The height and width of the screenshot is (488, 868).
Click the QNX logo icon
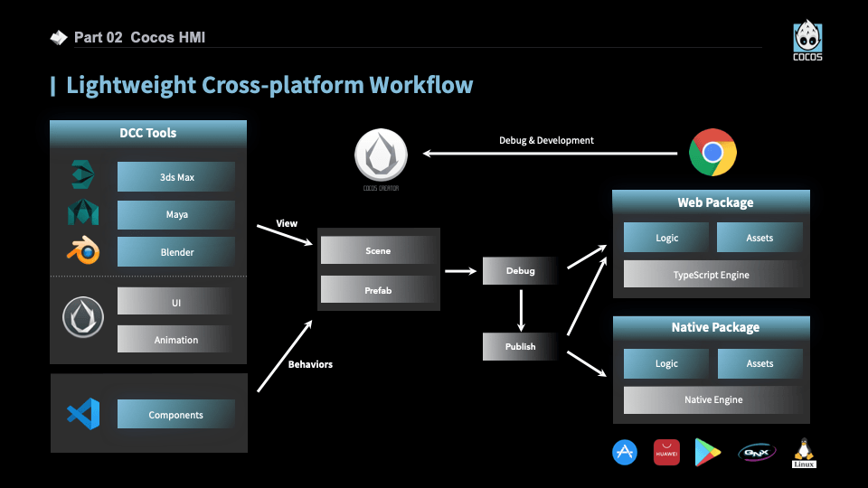coord(757,453)
